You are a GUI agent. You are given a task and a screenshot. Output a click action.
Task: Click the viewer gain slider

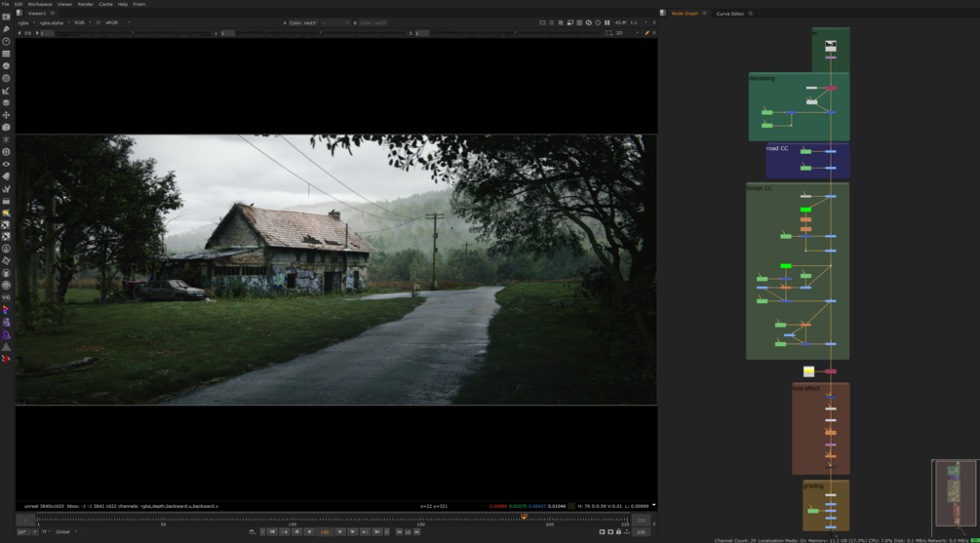coord(132,33)
